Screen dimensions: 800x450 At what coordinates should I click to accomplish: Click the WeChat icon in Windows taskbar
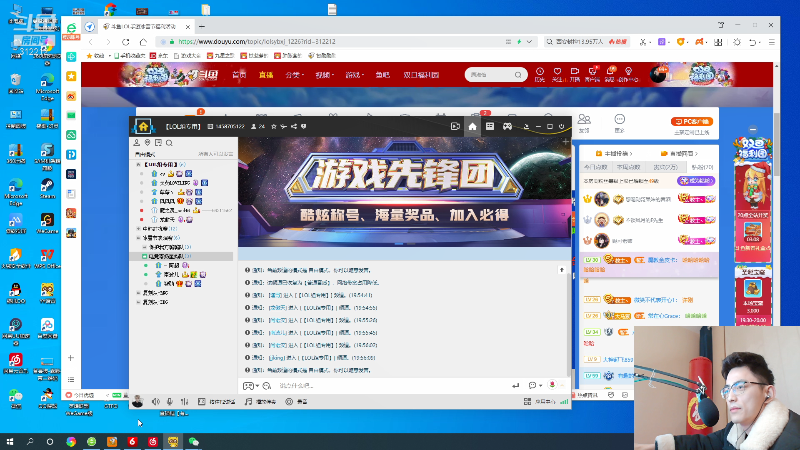[x=193, y=441]
